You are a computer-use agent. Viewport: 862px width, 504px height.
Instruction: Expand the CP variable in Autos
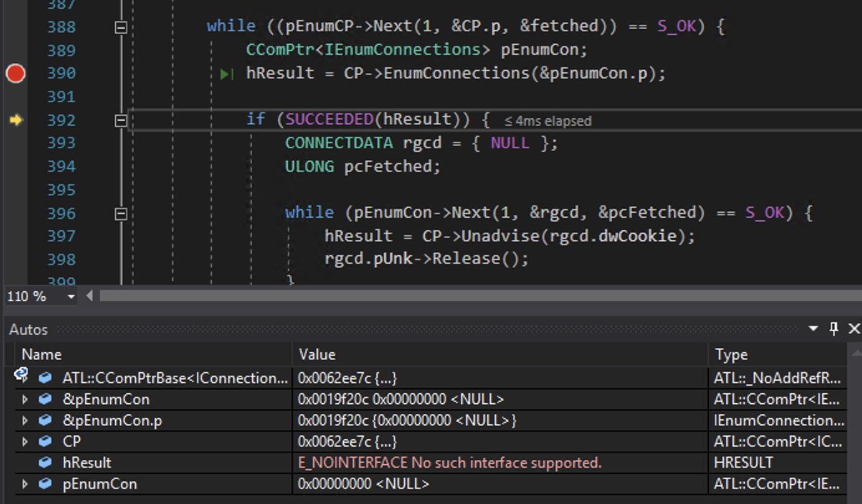coord(24,441)
